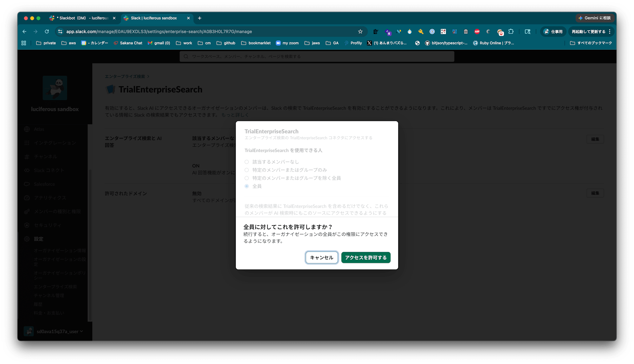
Task: Expand the jaws bookmarks folder
Action: pyautogui.click(x=312, y=43)
